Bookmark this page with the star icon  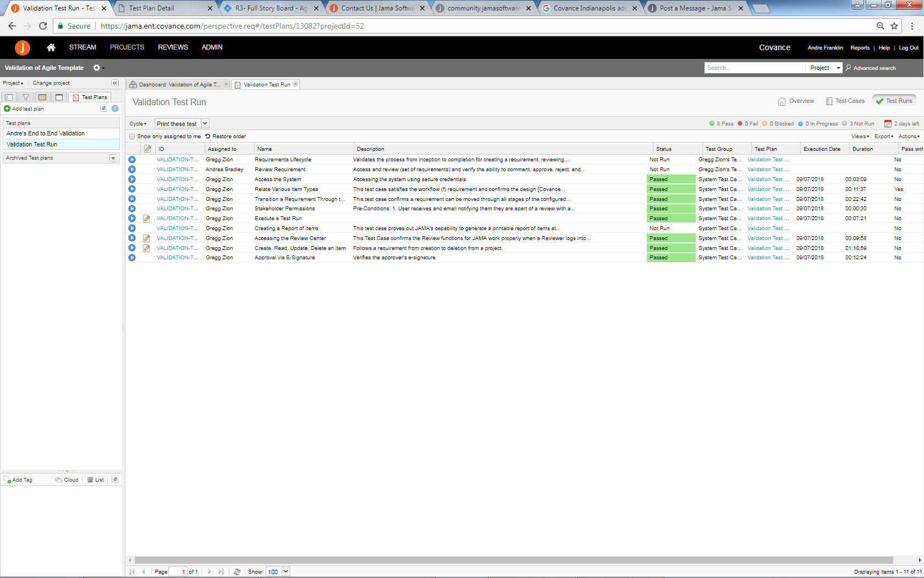pos(894,26)
